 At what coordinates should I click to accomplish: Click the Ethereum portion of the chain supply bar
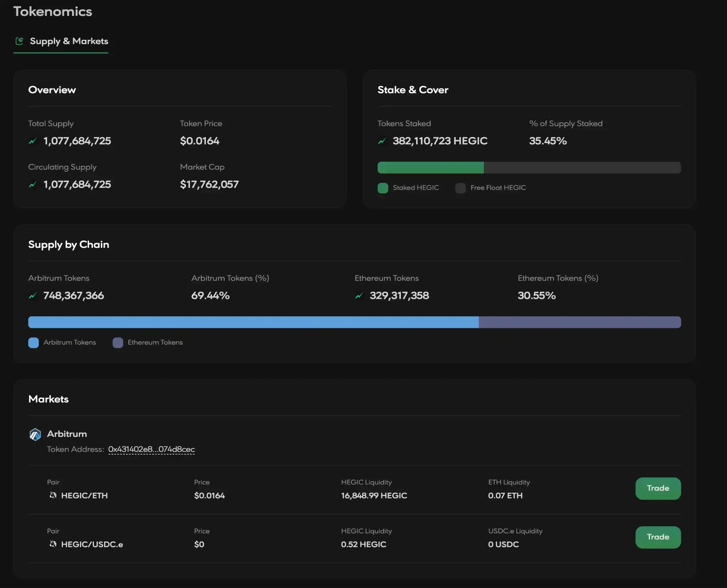point(580,322)
